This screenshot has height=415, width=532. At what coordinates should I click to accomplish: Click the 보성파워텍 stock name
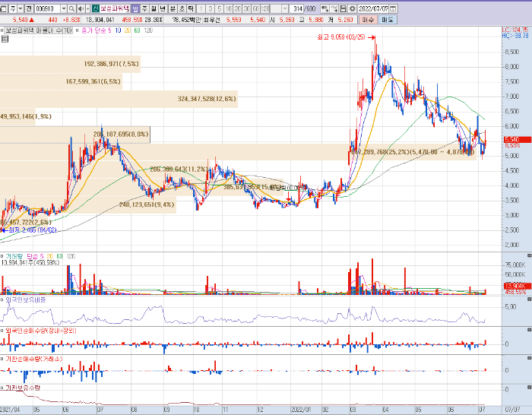point(115,8)
